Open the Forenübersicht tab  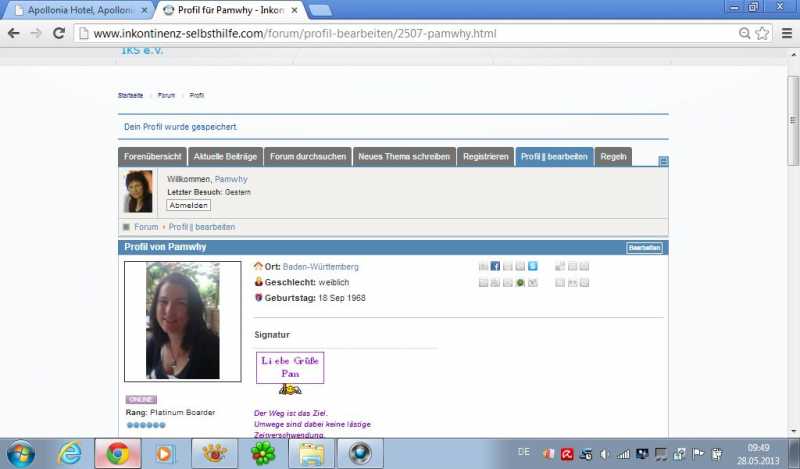[152, 157]
